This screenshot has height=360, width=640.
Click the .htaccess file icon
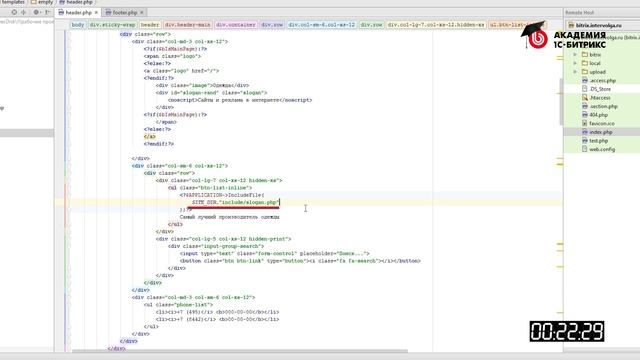click(x=585, y=98)
